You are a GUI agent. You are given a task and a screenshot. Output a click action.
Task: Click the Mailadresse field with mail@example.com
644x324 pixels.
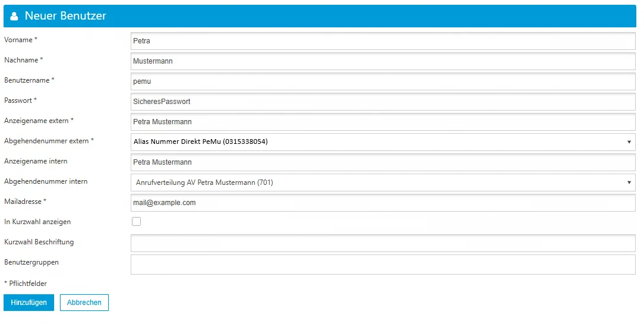(x=383, y=203)
